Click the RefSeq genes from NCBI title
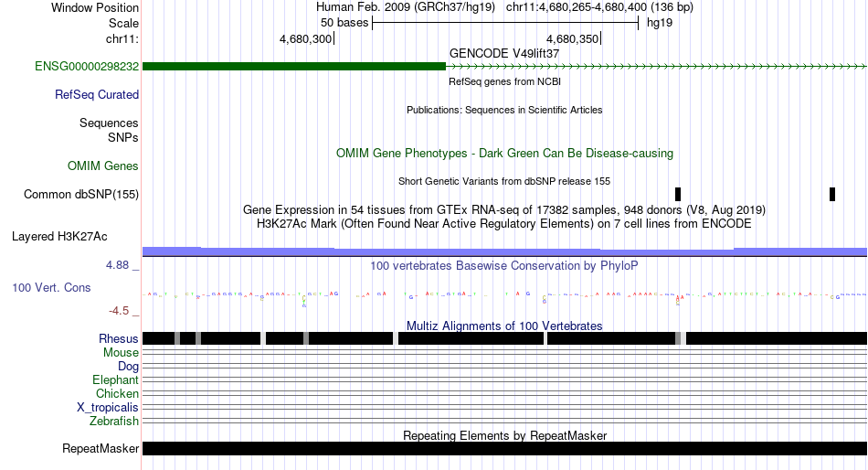 pos(504,81)
